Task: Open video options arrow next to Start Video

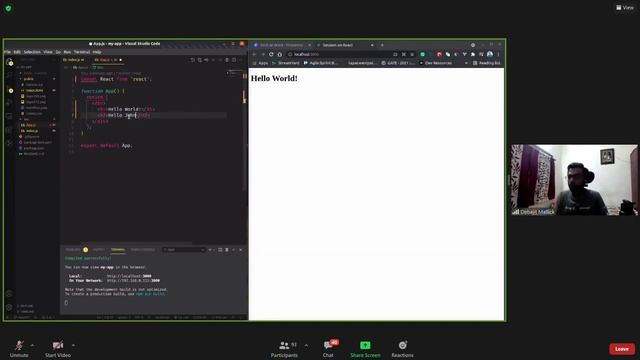Action: pyautogui.click(x=73, y=345)
